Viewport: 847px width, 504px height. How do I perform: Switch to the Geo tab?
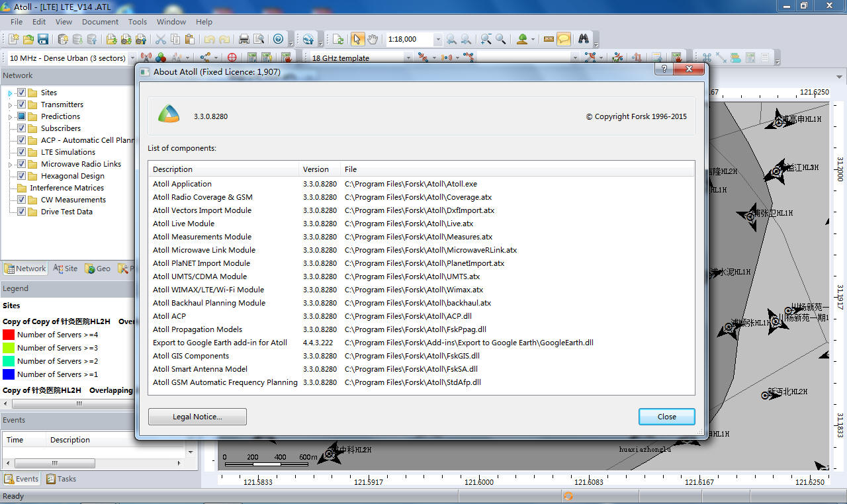pyautogui.click(x=97, y=269)
